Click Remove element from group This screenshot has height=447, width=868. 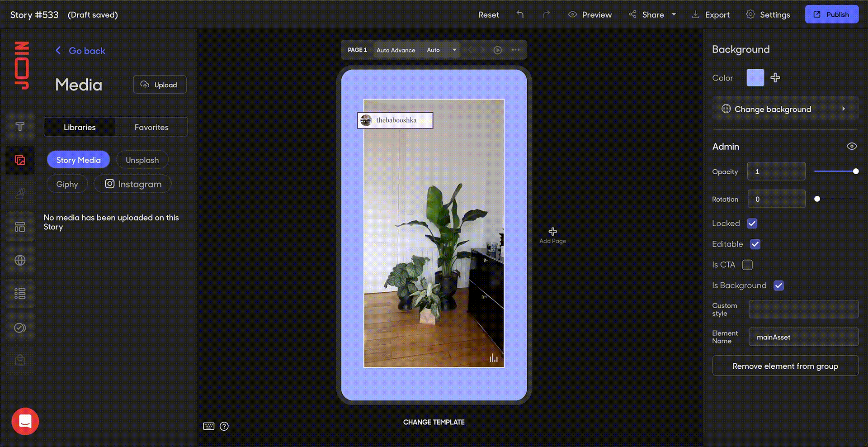785,366
